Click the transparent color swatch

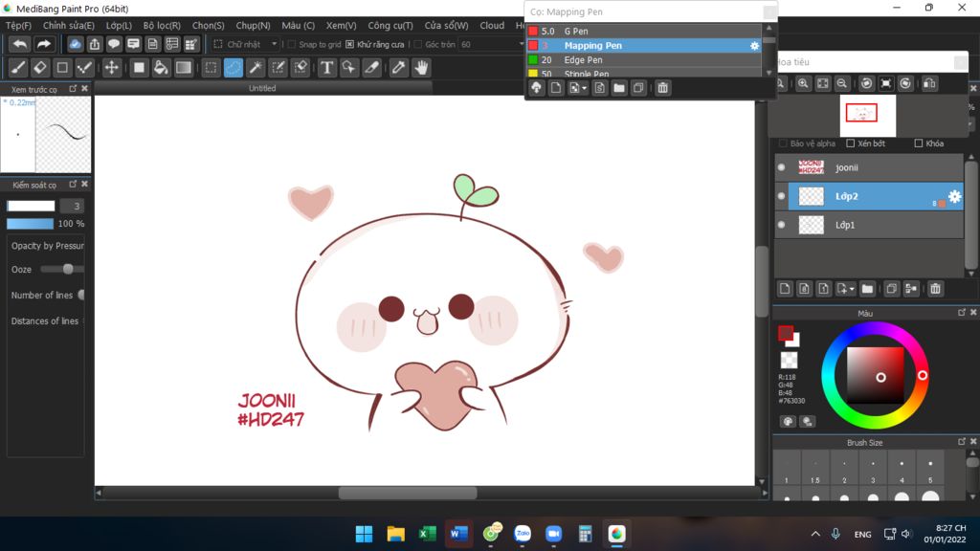[x=789, y=360]
